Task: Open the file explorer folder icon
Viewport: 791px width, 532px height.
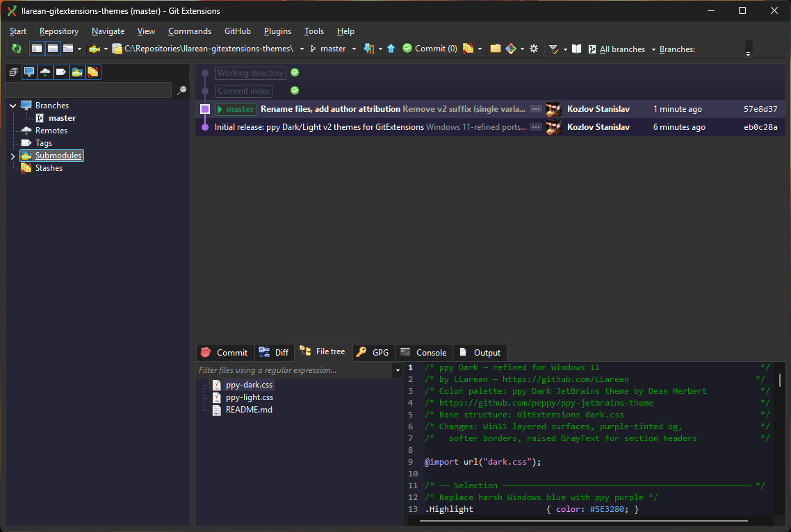Action: pos(496,49)
